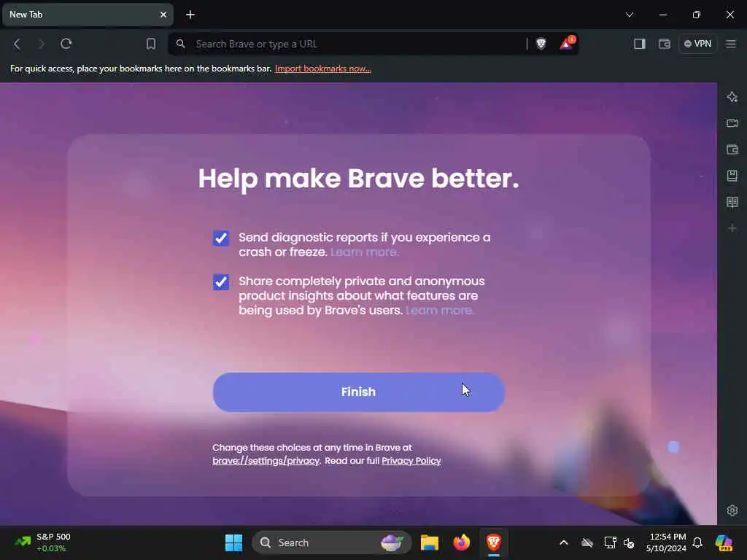747x560 pixels.
Task: Click the bookmark this tab icon
Action: pyautogui.click(x=150, y=44)
